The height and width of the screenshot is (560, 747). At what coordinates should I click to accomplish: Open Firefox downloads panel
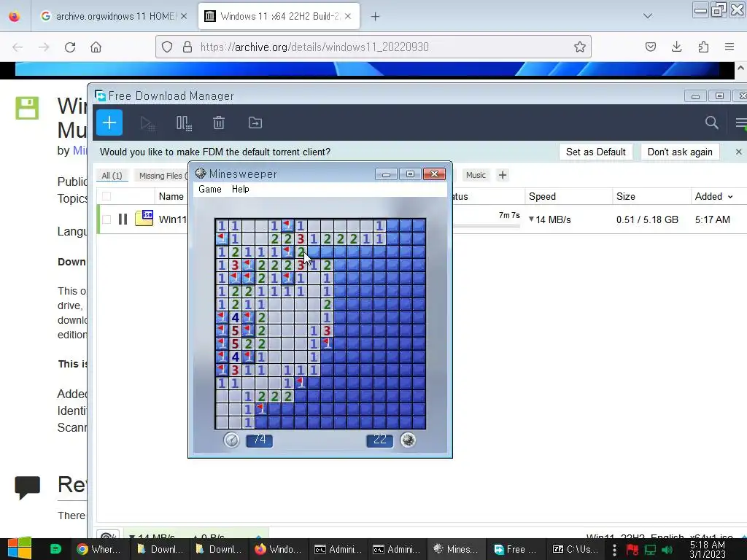(x=676, y=47)
